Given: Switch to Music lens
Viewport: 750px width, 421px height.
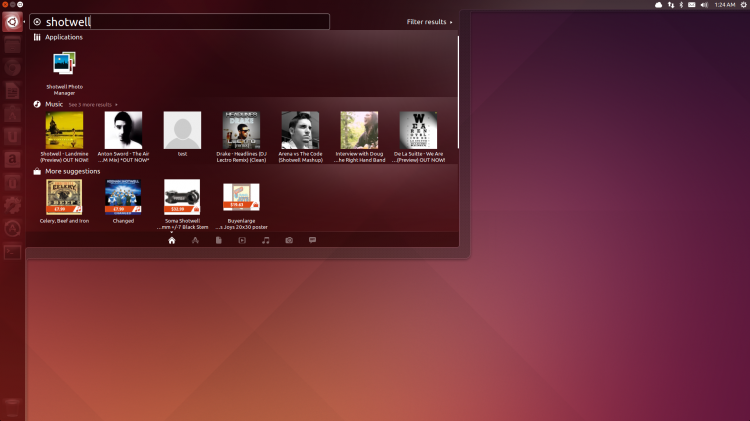Looking at the screenshot, I should tap(265, 240).
